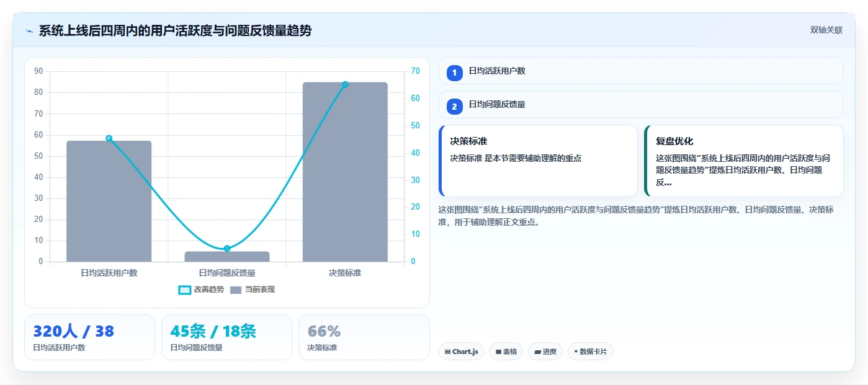
Task: Click the 改善趋势 legend color swatch
Action: tap(184, 290)
